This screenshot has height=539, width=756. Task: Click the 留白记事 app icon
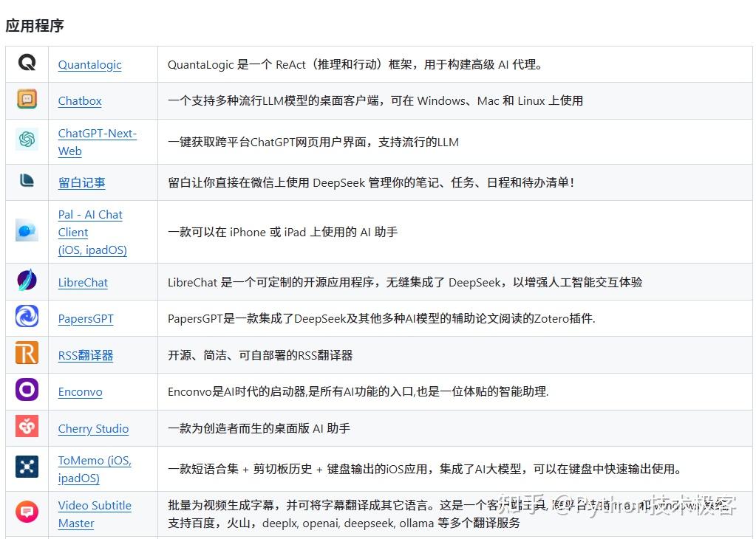[27, 180]
